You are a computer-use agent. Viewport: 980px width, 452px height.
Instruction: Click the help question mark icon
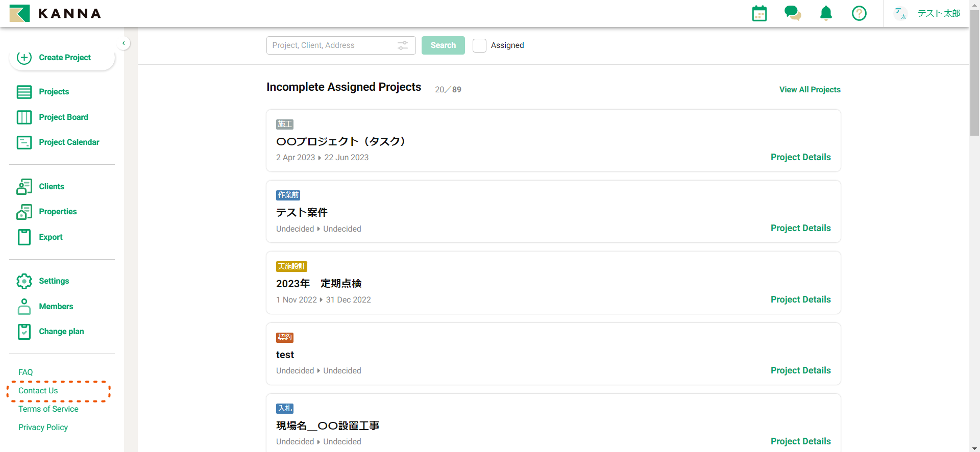point(859,13)
